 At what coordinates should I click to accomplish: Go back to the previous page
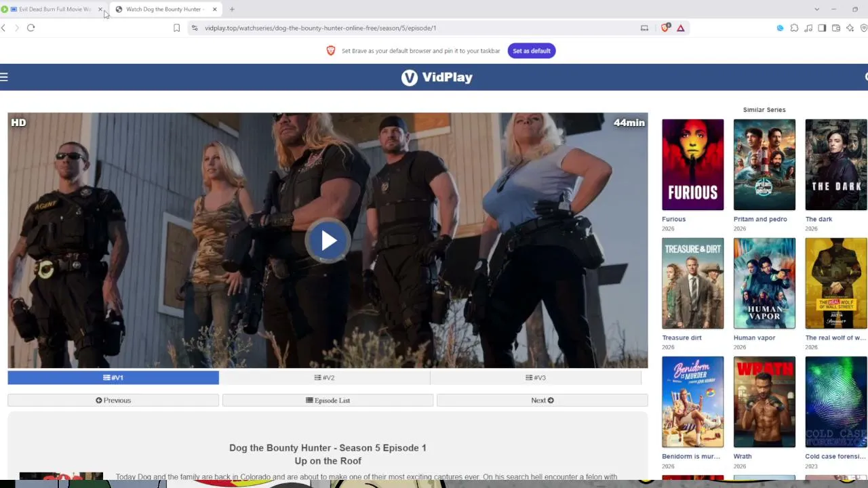tap(4, 28)
